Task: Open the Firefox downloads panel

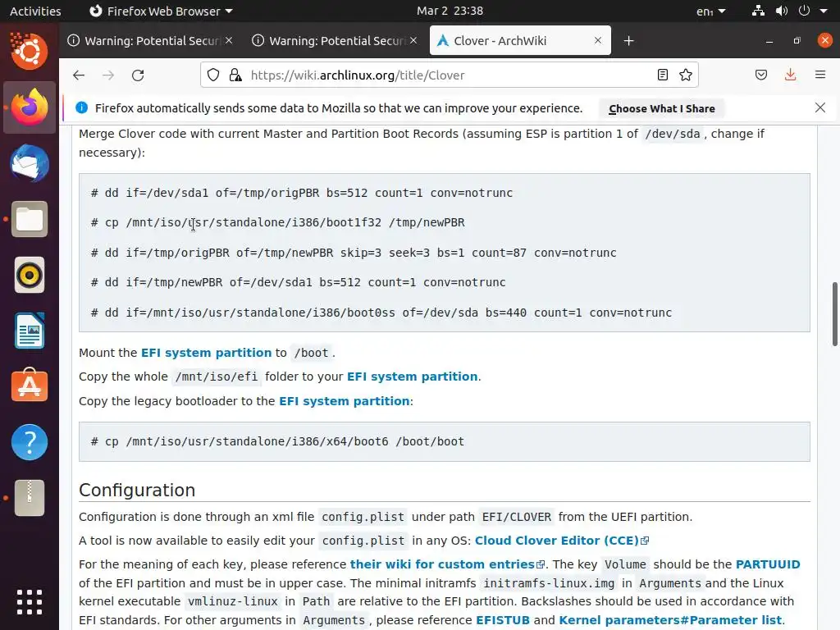Action: (x=791, y=75)
